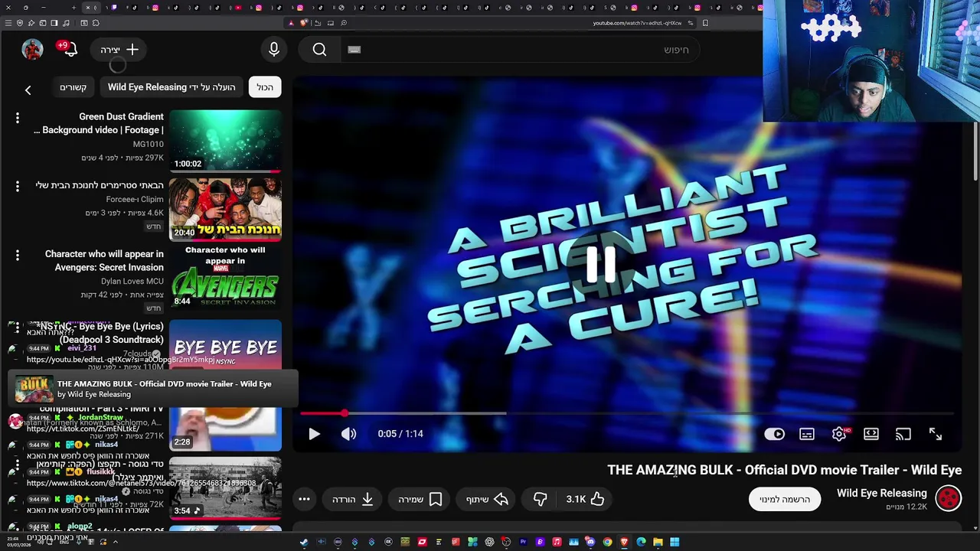
Task: Click 'MG1010' channel name
Action: (x=149, y=144)
